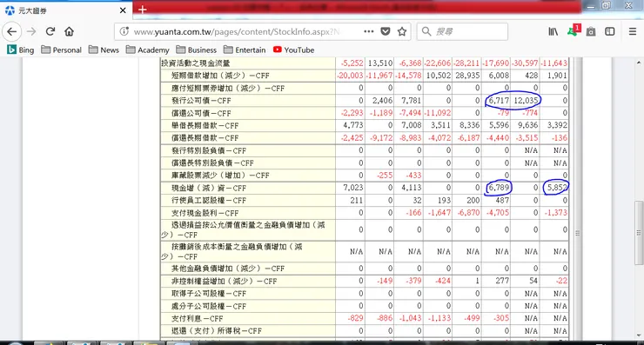Open the extension with red notification badge
This screenshot has width=644, height=345.
click(574, 30)
